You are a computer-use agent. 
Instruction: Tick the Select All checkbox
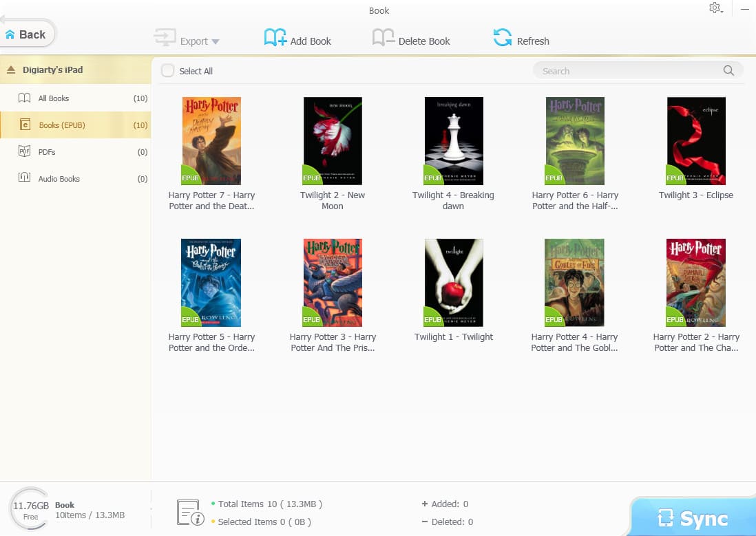click(167, 71)
